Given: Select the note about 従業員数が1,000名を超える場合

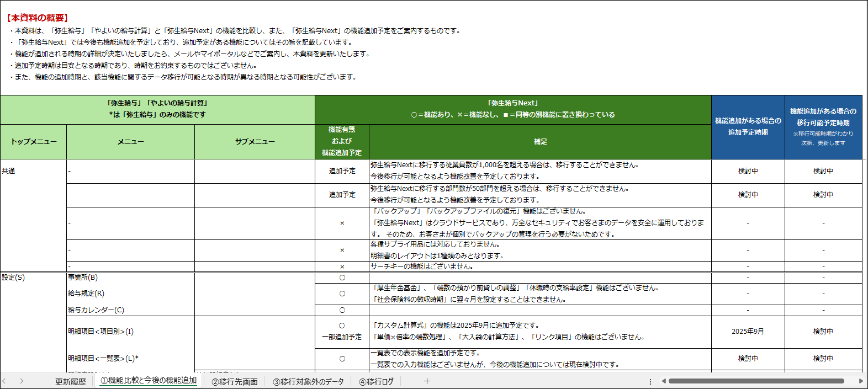Looking at the screenshot, I should [540, 171].
